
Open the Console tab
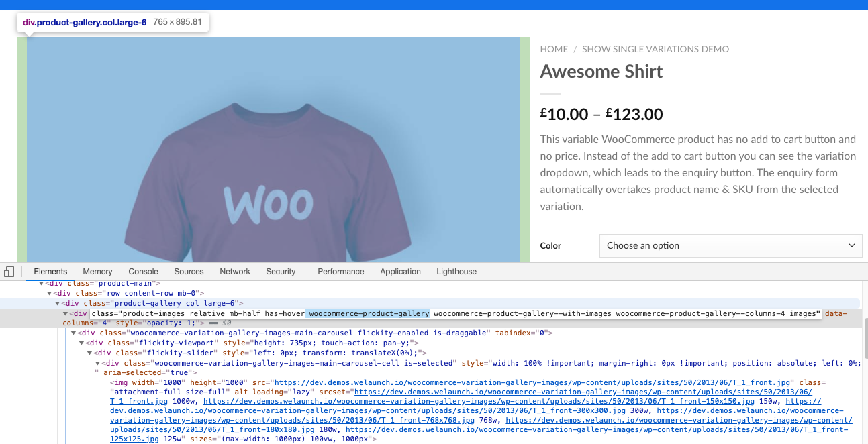tap(143, 272)
